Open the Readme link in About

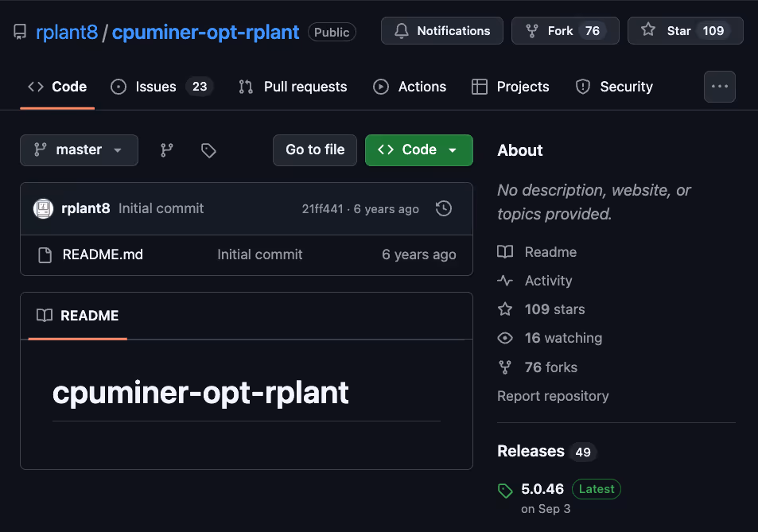(550, 252)
